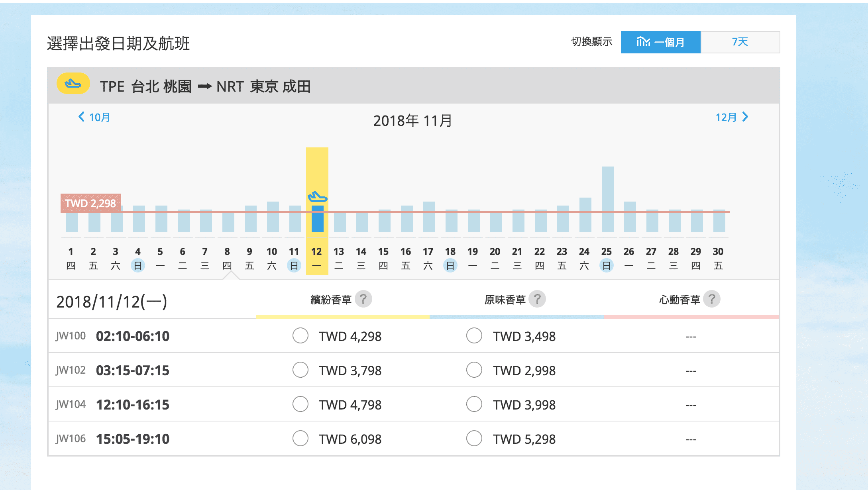The height and width of the screenshot is (490, 868).
Task: Click the price bar for November 24
Action: [x=585, y=215]
